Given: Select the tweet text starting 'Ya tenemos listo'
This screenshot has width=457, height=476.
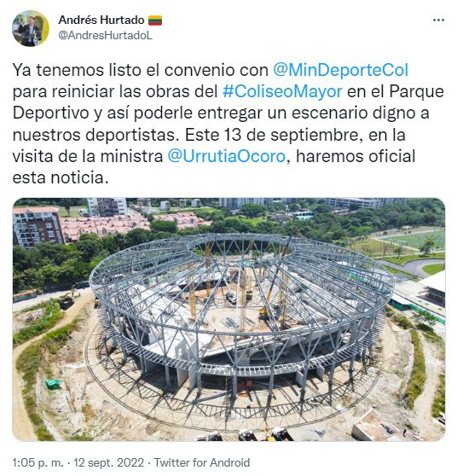Looking at the screenshot, I should (228, 124).
